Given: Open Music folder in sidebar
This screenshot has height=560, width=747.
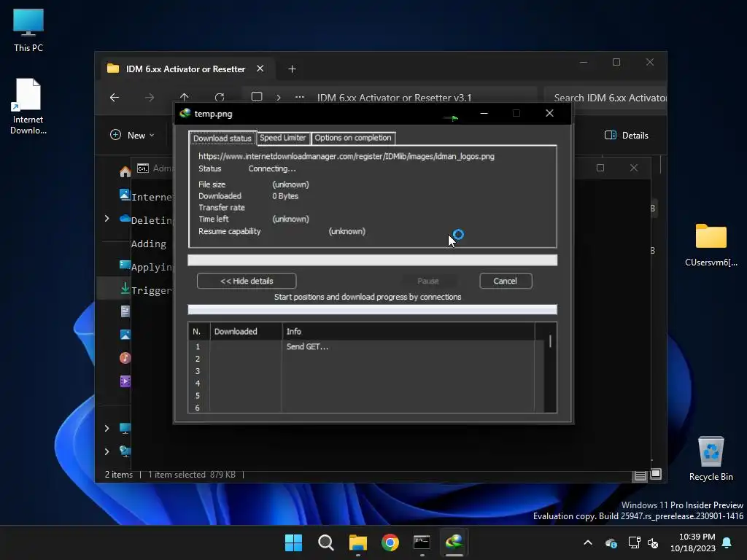Looking at the screenshot, I should (125, 357).
